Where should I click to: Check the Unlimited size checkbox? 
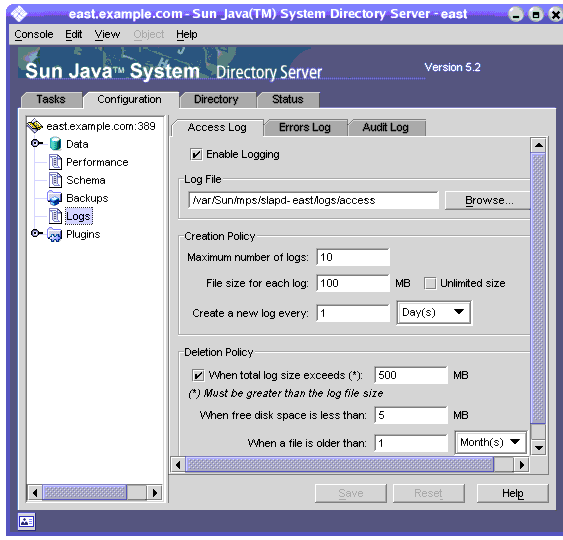(x=430, y=283)
